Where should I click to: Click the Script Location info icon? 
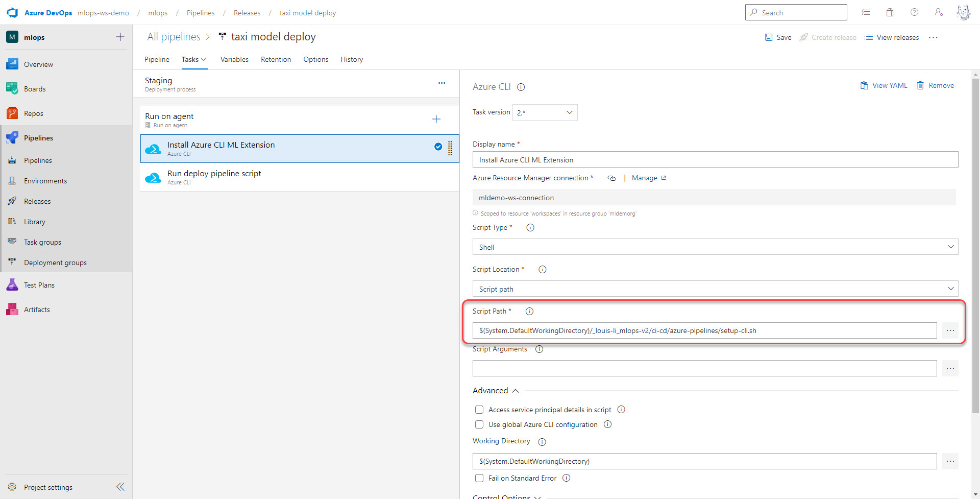click(543, 270)
